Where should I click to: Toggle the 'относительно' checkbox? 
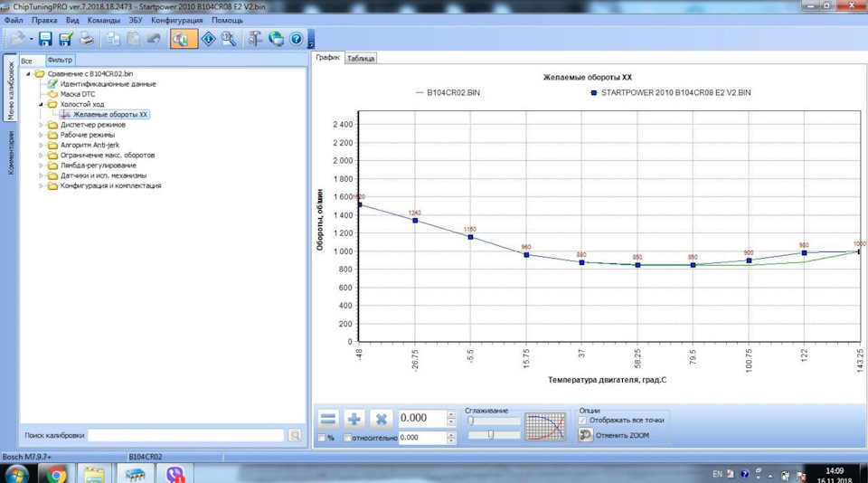pos(347,438)
